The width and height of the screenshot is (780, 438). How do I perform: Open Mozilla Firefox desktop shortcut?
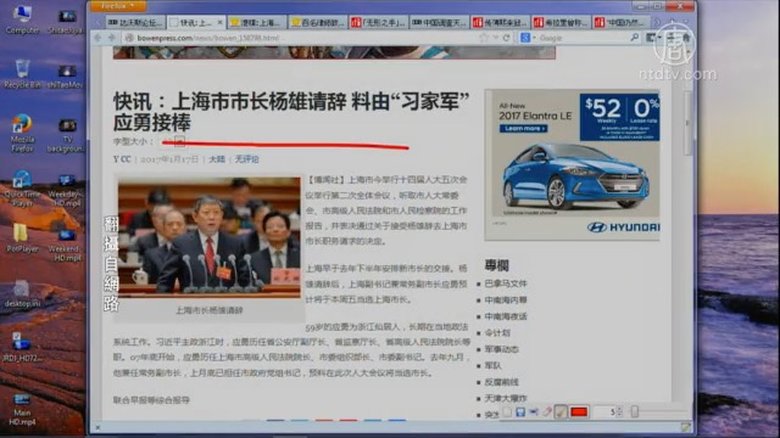[x=21, y=130]
